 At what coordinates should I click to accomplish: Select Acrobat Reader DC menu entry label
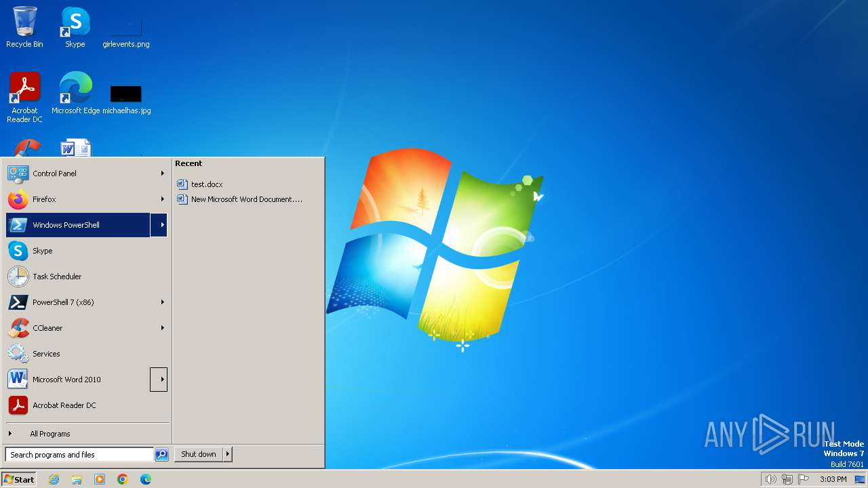point(64,405)
